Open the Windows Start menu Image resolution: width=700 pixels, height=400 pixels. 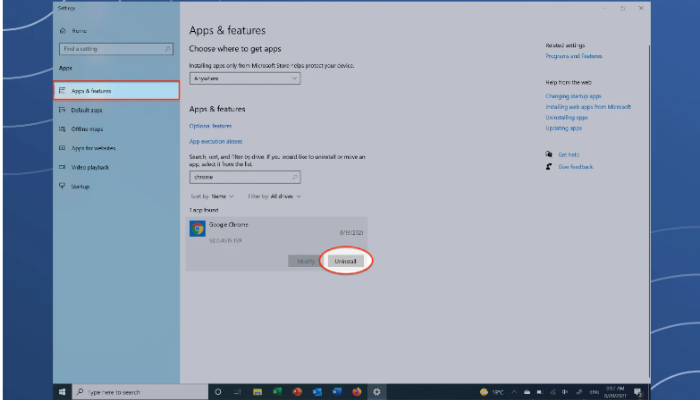tap(62, 392)
